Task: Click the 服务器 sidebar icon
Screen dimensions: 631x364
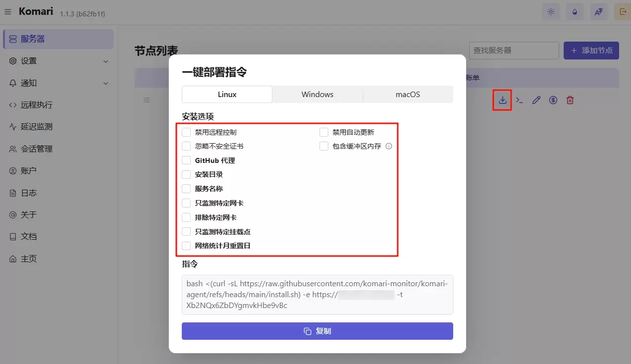Action: (13, 39)
